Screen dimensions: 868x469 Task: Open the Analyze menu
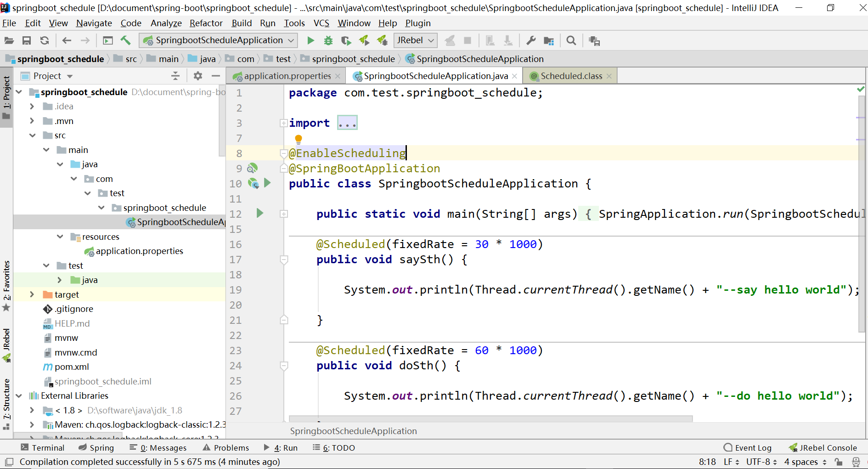(166, 23)
